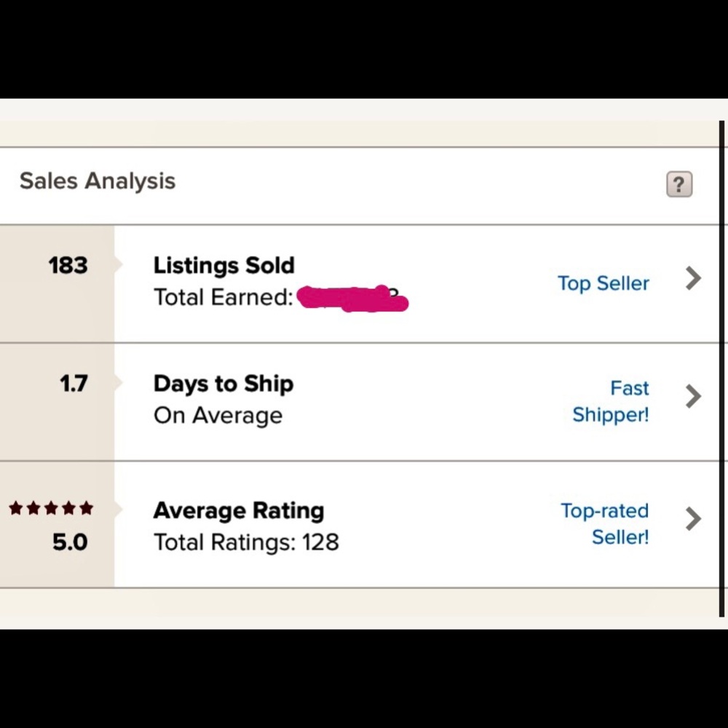Select the Days to Ship heading
Image resolution: width=728 pixels, height=728 pixels.
coord(223,384)
